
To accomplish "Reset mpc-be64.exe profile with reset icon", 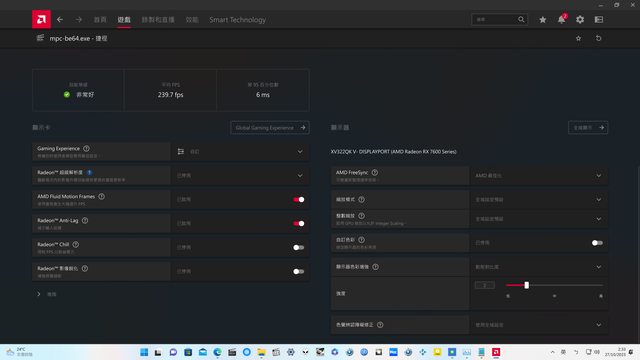I will (598, 38).
